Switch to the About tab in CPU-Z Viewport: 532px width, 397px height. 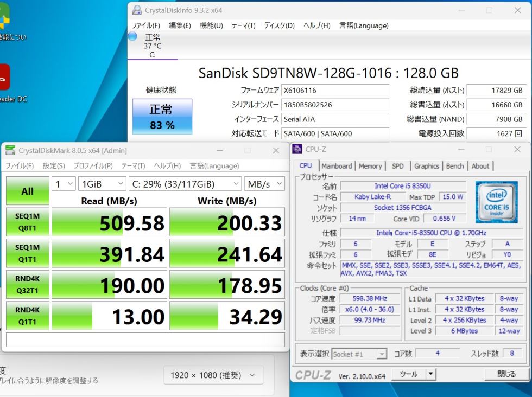480,166
